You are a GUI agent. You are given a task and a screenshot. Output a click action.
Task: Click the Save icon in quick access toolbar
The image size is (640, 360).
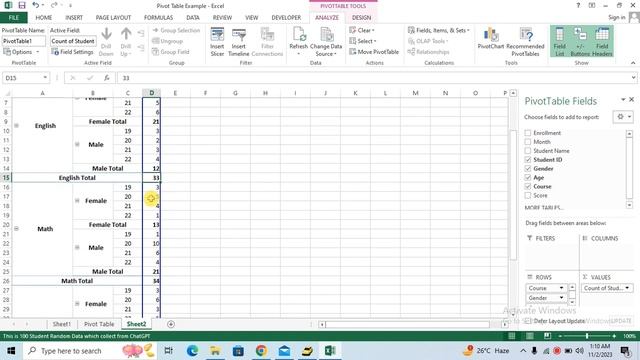click(x=22, y=5)
